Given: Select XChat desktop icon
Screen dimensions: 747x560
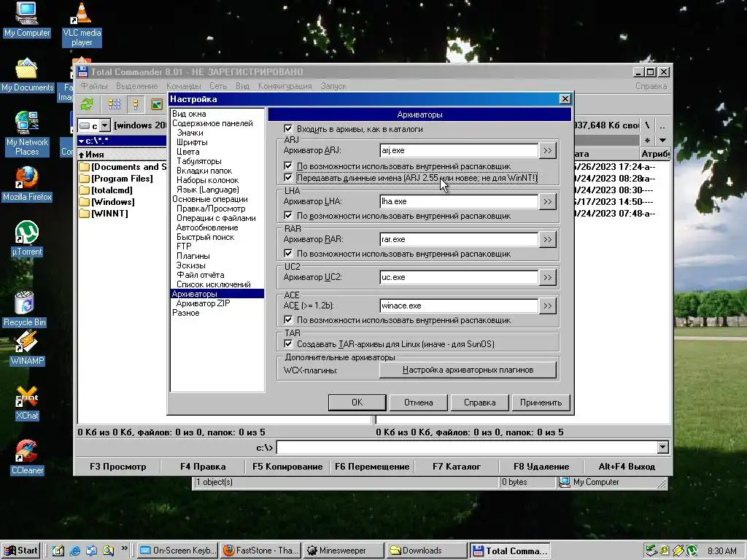Looking at the screenshot, I should click(27, 402).
